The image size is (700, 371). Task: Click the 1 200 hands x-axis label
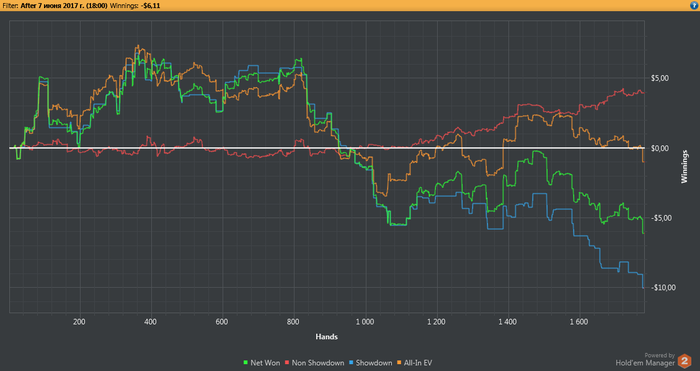click(436, 322)
